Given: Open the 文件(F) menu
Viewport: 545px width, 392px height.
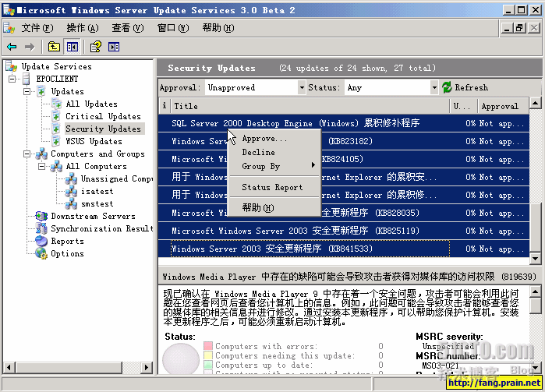Looking at the screenshot, I should (37, 28).
